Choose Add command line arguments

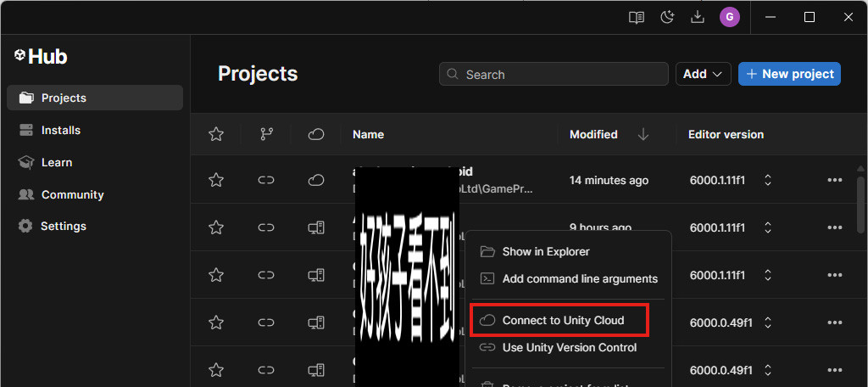tap(569, 279)
